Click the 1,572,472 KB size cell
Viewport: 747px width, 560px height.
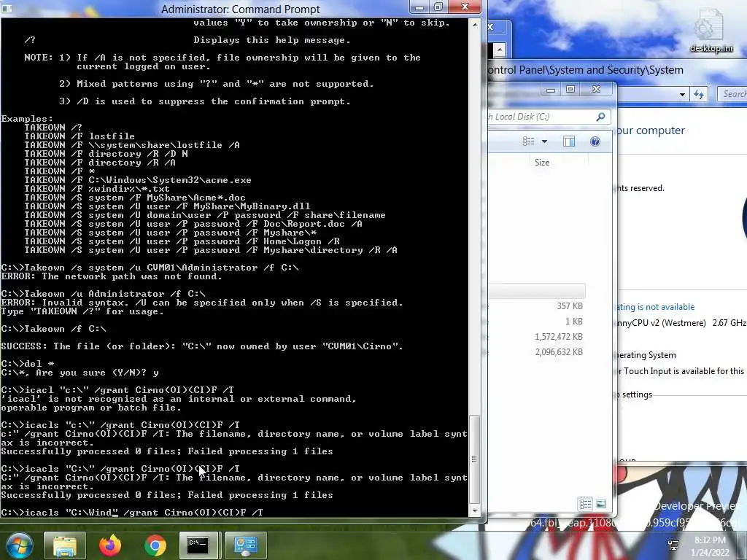tap(558, 337)
